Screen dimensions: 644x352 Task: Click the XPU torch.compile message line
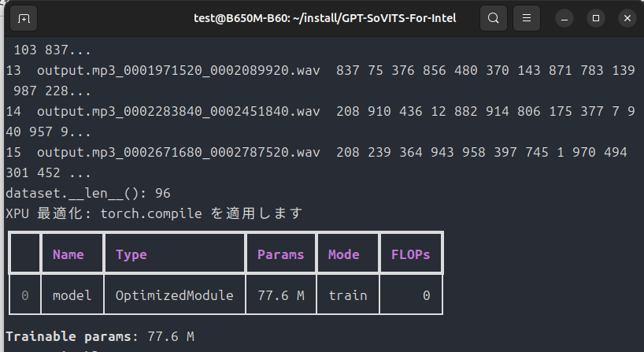pyautogui.click(x=154, y=213)
